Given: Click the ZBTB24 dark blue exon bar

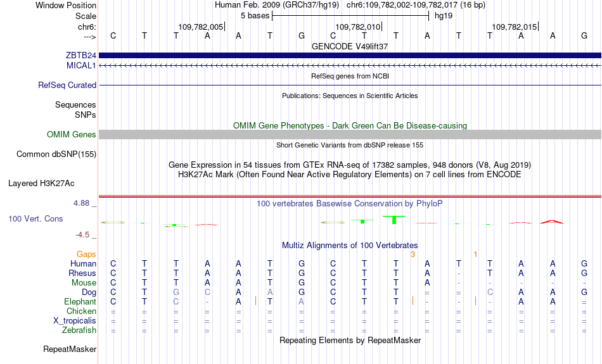Looking at the screenshot, I should (350, 56).
